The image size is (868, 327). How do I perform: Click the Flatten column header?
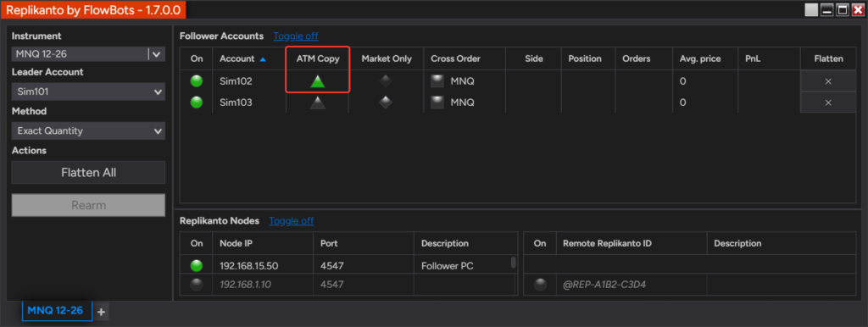828,58
